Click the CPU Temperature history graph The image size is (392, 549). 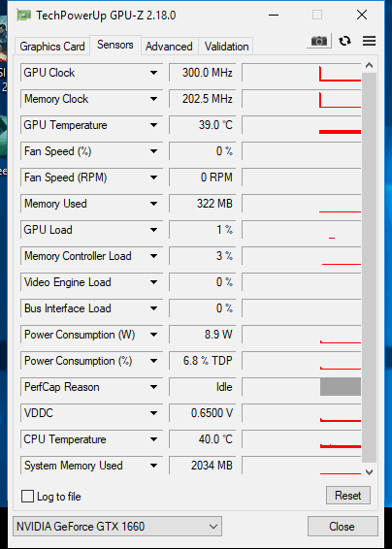302,439
